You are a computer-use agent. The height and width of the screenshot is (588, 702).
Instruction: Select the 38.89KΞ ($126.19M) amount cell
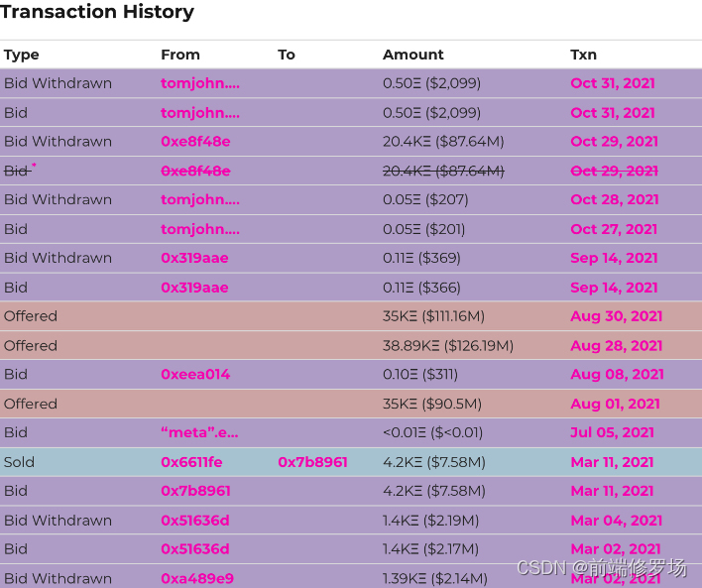448,346
